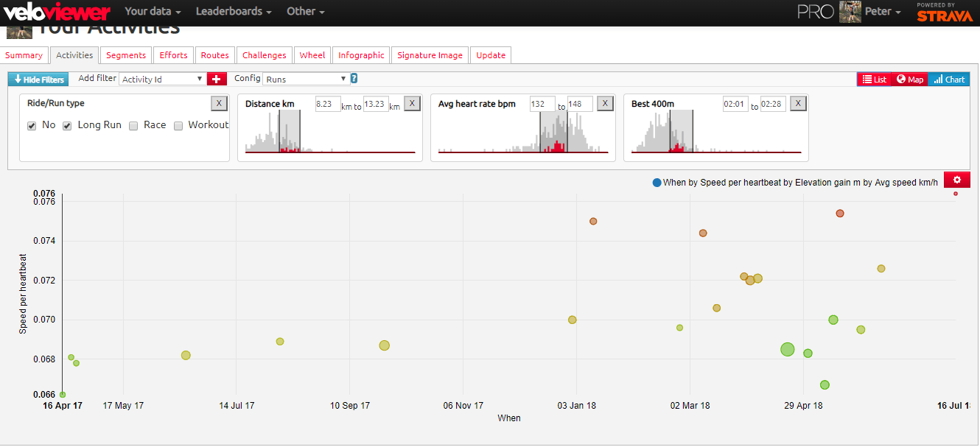980x447 pixels.
Task: Click Best 400m minimum field 02:01
Action: click(x=735, y=104)
